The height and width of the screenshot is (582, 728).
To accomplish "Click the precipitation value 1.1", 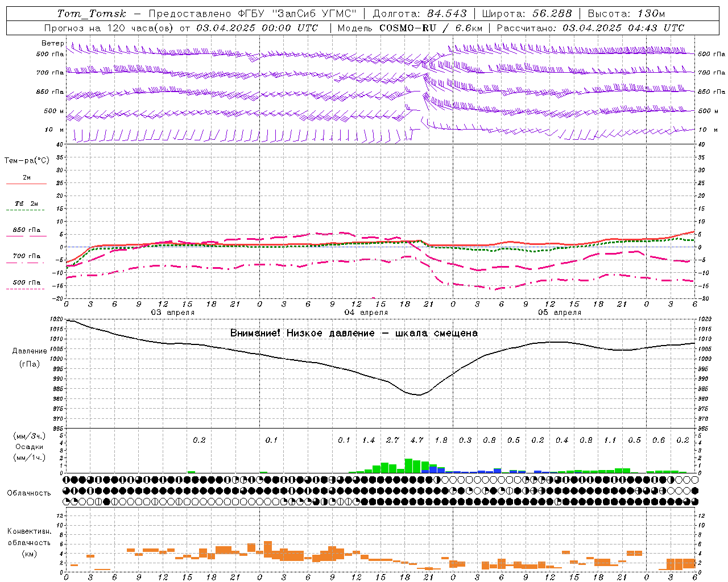I will tap(610, 440).
